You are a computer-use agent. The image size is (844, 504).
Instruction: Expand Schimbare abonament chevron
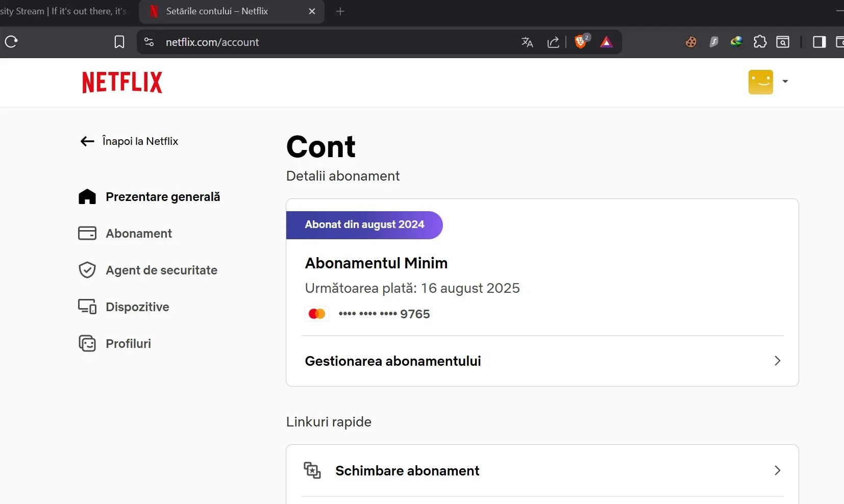(778, 470)
